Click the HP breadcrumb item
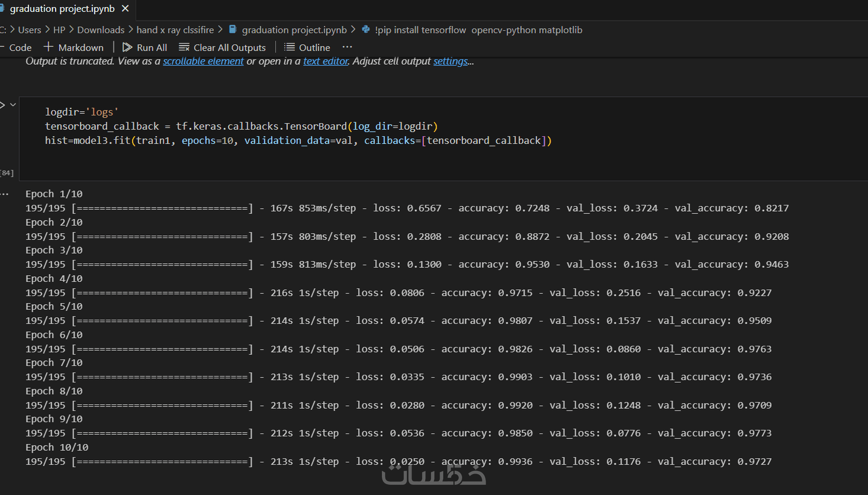Viewport: 868px width, 495px height. (x=59, y=30)
